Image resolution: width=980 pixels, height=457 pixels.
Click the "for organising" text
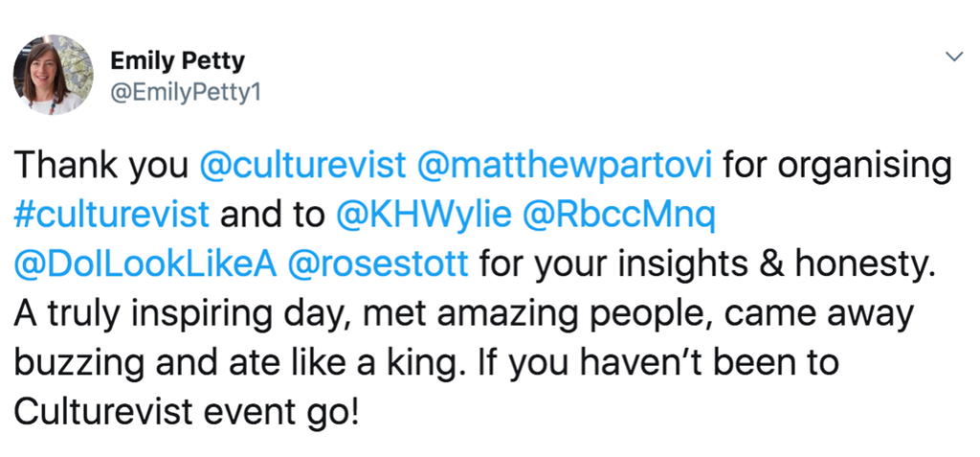point(836,165)
